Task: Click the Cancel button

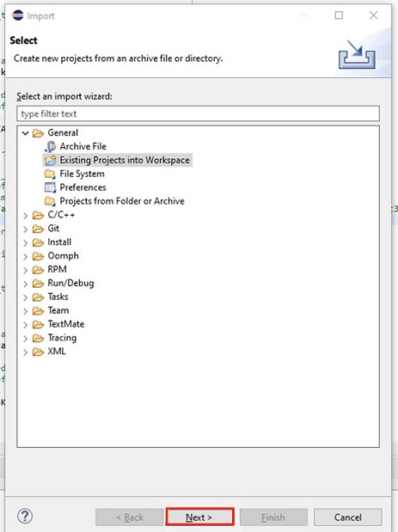Action: [348, 517]
